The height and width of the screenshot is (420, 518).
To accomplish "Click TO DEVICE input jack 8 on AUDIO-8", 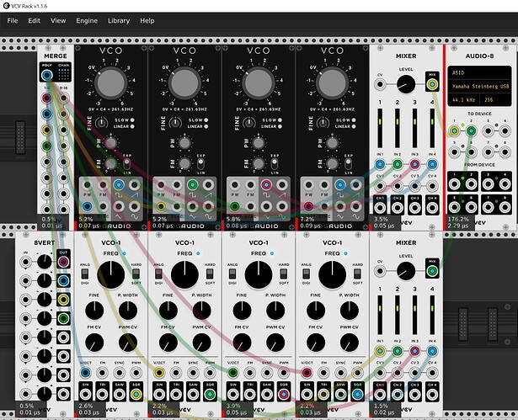I will click(505, 152).
